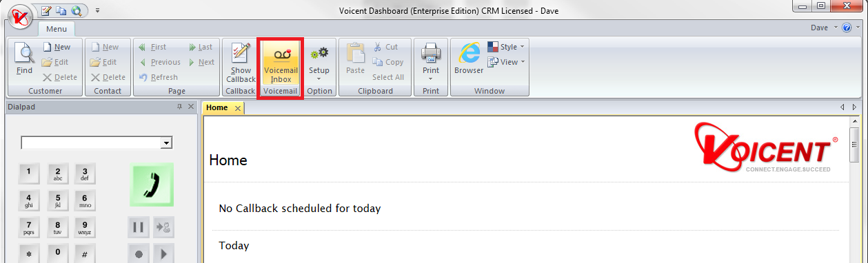Click the green dial call button
This screenshot has height=263, width=868.
(x=152, y=184)
